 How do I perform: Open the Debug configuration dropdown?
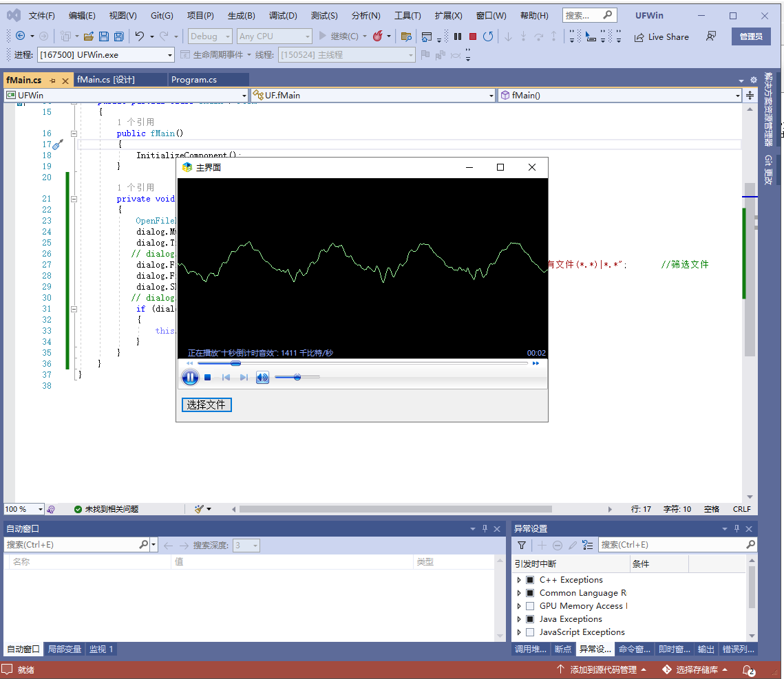(210, 36)
